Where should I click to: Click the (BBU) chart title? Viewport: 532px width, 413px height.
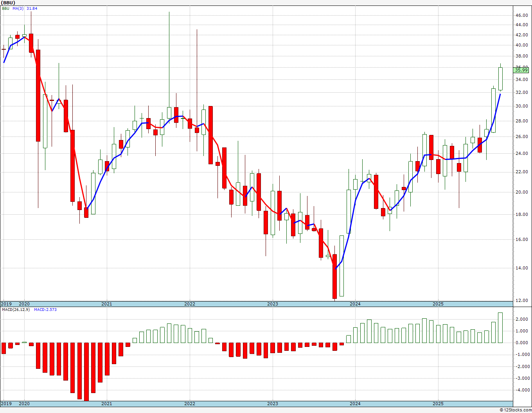point(8,3)
